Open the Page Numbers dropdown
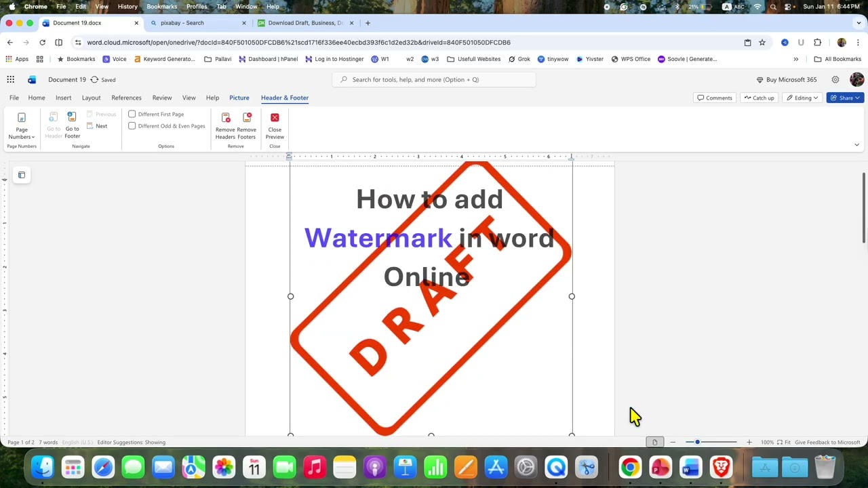The image size is (868, 488). [22, 127]
